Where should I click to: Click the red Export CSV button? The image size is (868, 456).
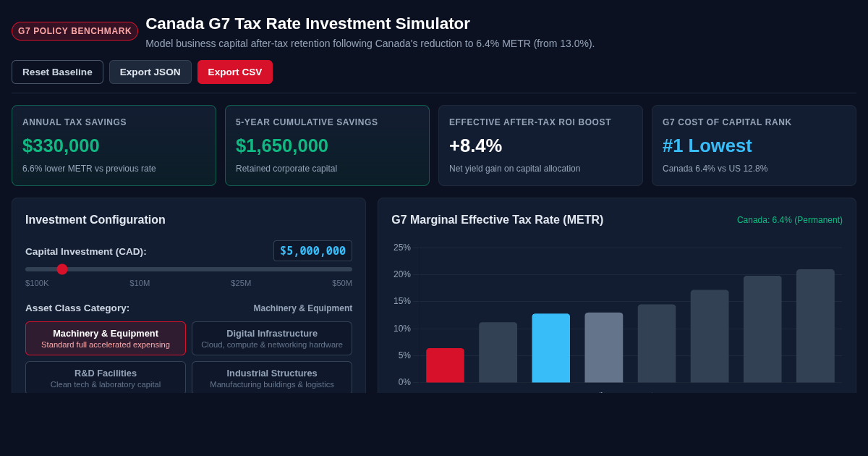coord(235,72)
